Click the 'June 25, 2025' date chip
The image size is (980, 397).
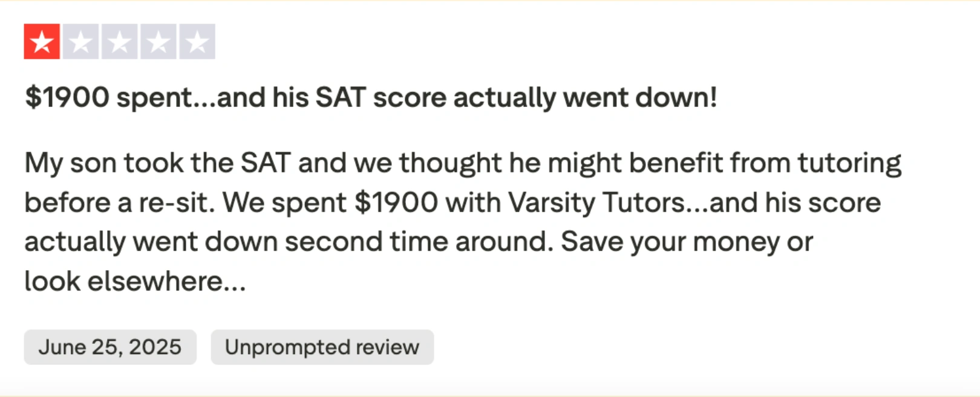[111, 347]
